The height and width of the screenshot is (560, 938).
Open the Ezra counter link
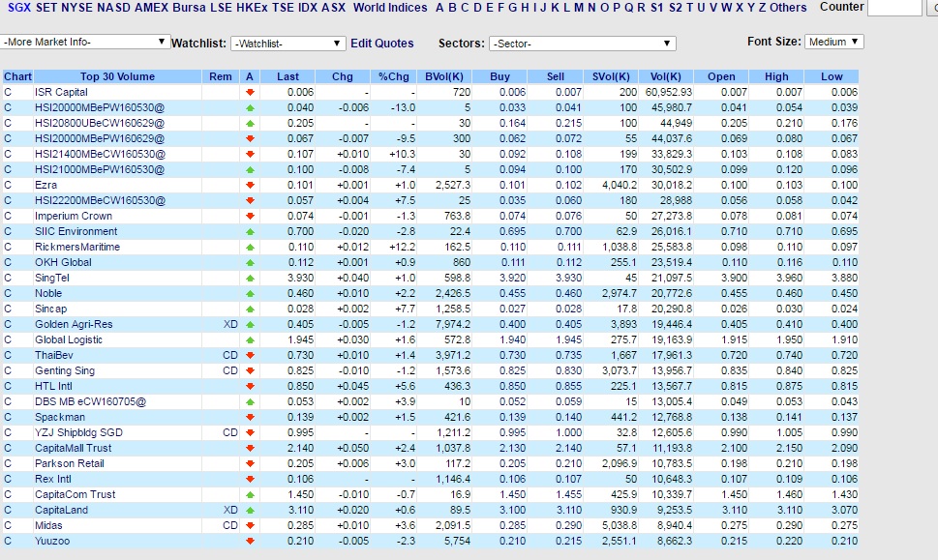[46, 186]
